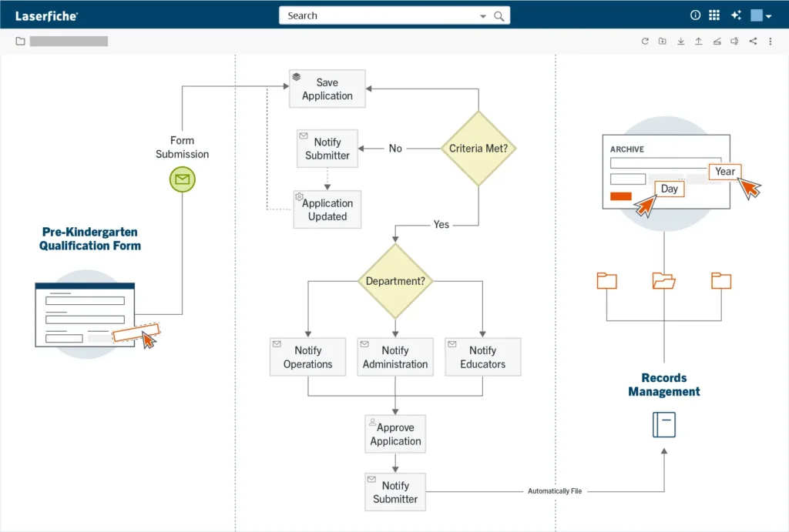This screenshot has height=532, width=789.
Task: Click the "Pre-Kindergarten Qualification Form" heading
Action: [90, 239]
